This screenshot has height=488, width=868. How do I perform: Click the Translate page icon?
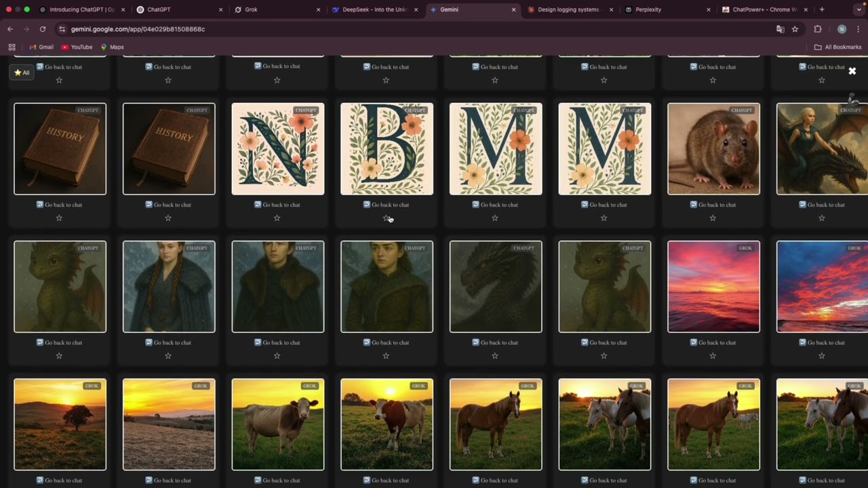(781, 29)
